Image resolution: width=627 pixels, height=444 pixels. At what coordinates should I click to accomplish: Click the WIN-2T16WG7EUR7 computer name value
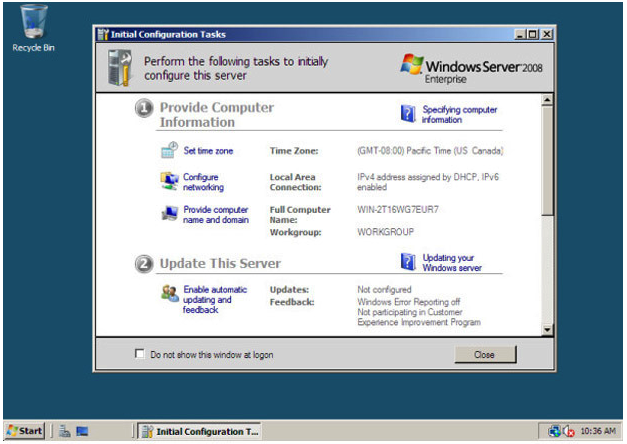pos(397,210)
